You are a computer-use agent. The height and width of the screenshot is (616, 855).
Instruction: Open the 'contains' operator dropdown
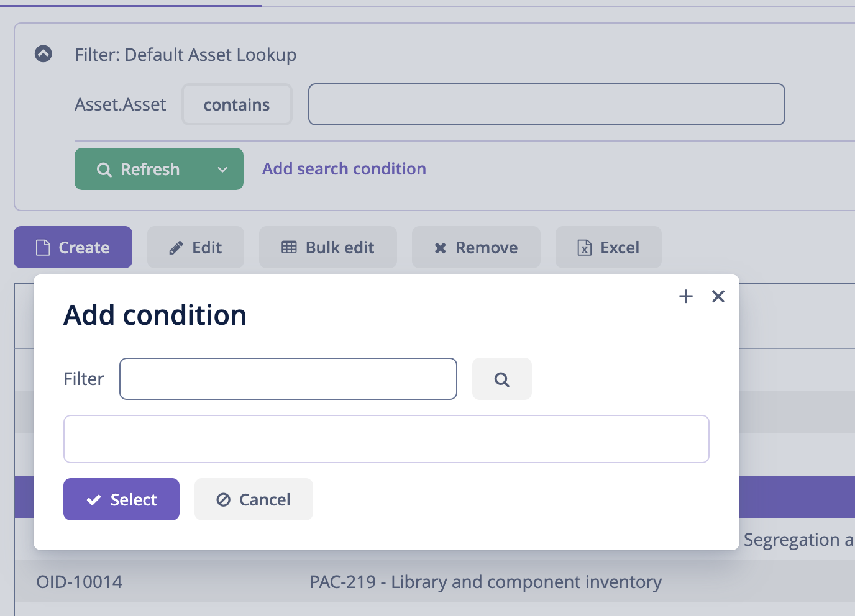(x=237, y=104)
